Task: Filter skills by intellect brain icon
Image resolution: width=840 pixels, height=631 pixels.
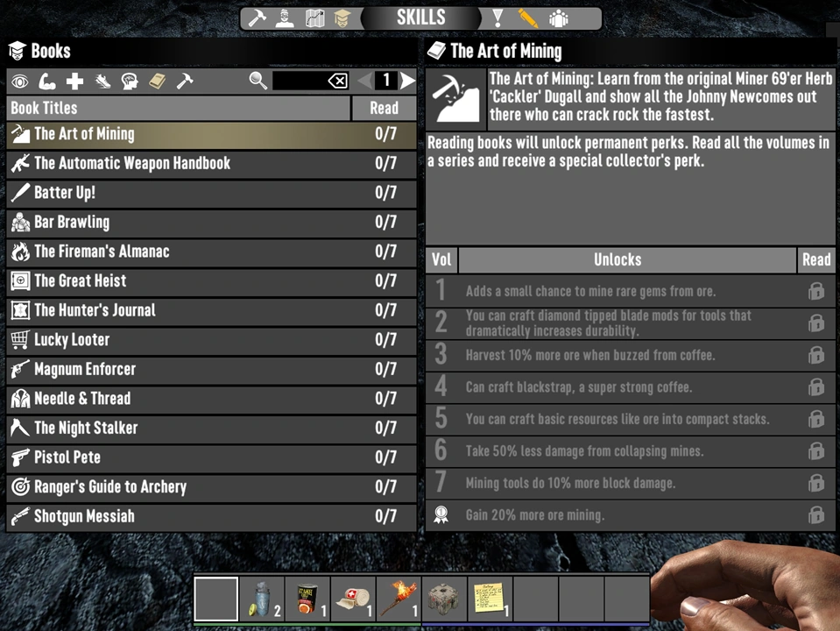Action: click(130, 82)
